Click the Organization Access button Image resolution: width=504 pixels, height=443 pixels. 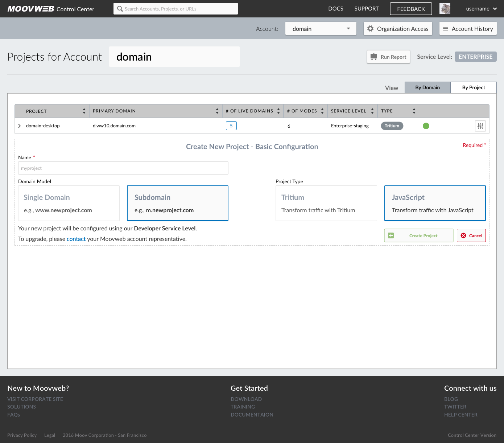coord(398,29)
